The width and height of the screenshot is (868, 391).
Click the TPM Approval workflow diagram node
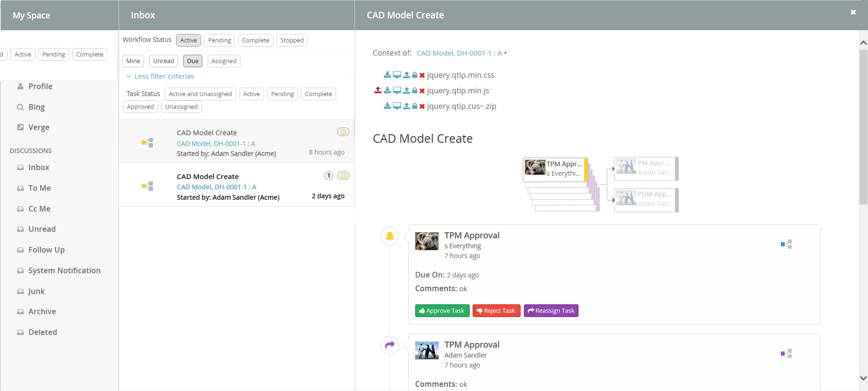click(x=555, y=169)
